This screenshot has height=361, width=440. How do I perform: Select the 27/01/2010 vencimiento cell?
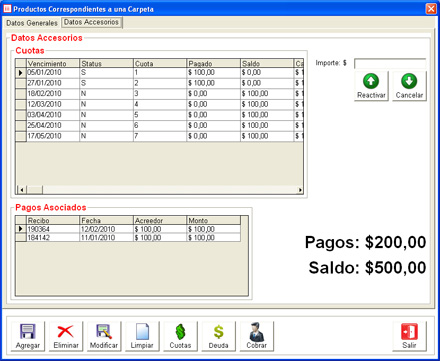[x=53, y=83]
